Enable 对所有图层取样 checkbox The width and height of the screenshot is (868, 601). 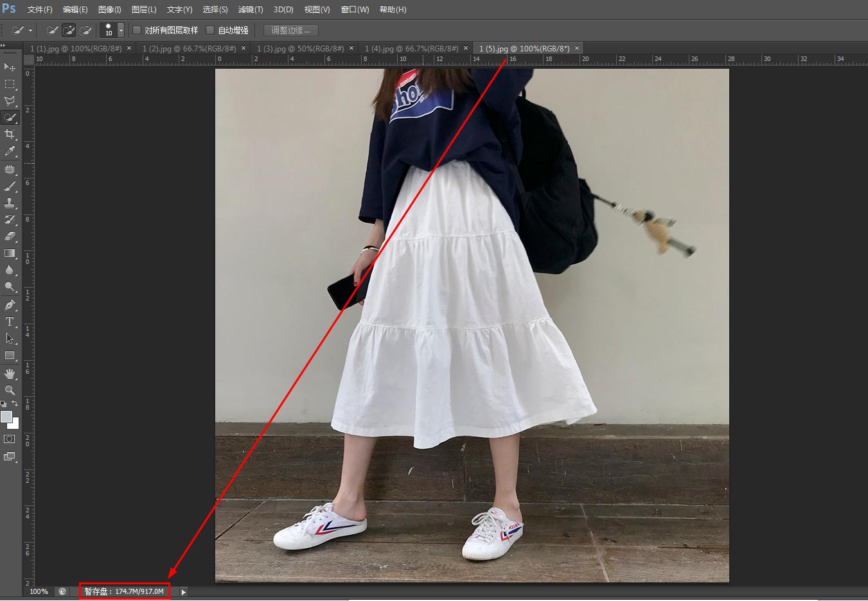tap(137, 30)
